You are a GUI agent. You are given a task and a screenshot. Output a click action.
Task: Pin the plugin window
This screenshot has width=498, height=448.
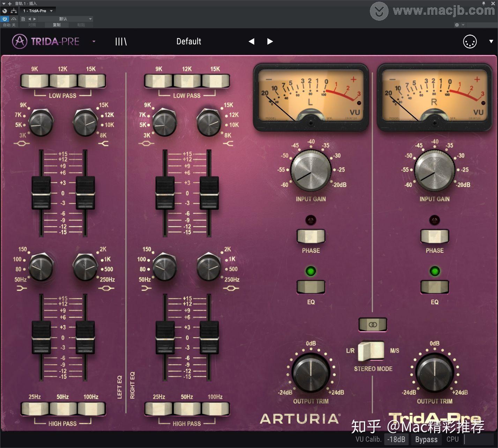click(x=484, y=3)
